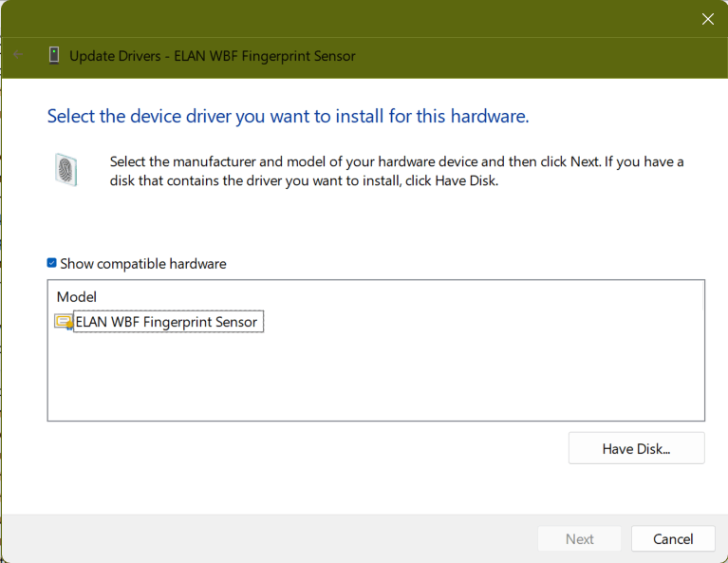This screenshot has width=728, height=563.
Task: Click the Next button
Action: (579, 539)
